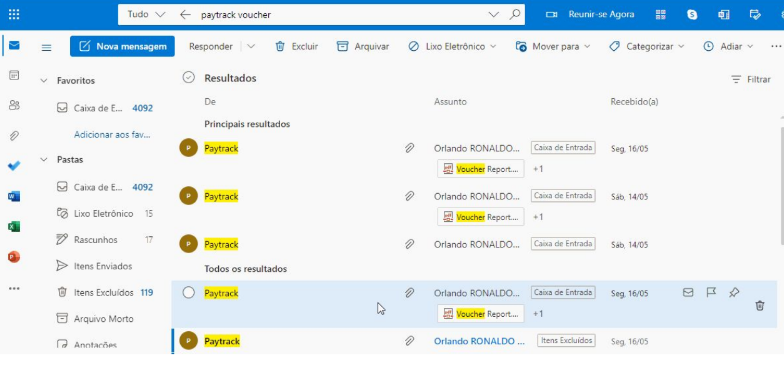Open the Outlook top-bar icon next to Skype
This screenshot has height=365, width=784.
(724, 14)
